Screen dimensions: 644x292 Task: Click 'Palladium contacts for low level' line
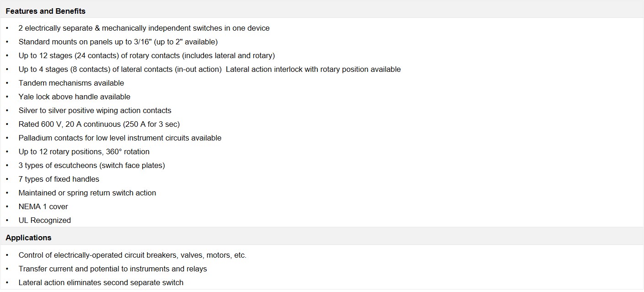(x=120, y=138)
